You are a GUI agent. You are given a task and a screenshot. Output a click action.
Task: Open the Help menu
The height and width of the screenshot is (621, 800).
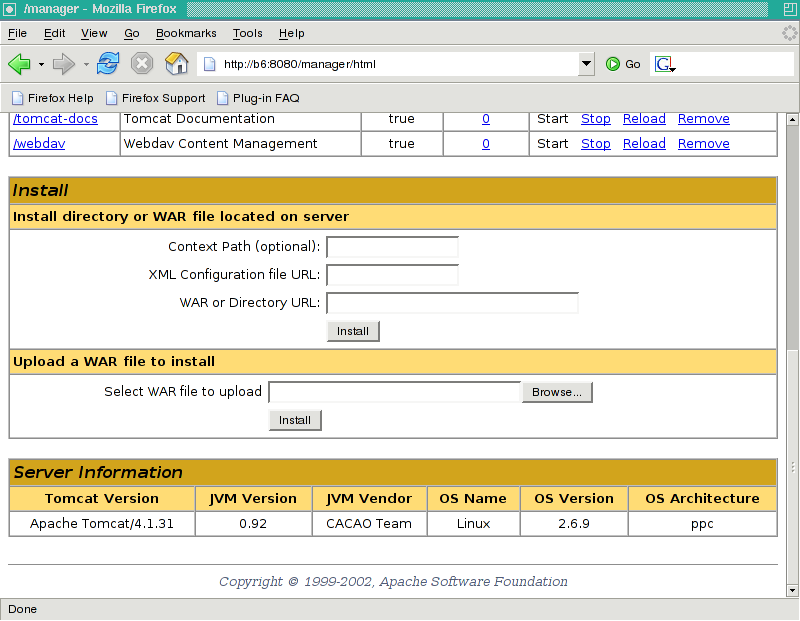tap(292, 33)
